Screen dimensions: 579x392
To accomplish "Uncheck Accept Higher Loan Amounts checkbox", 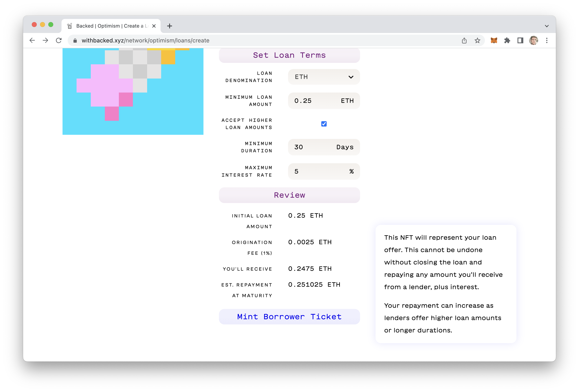I will (x=324, y=124).
